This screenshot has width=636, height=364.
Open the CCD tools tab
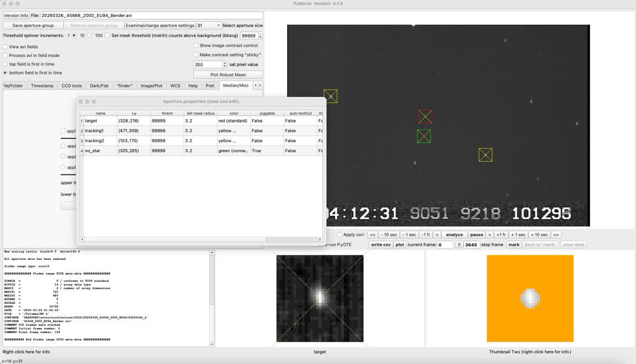(72, 85)
